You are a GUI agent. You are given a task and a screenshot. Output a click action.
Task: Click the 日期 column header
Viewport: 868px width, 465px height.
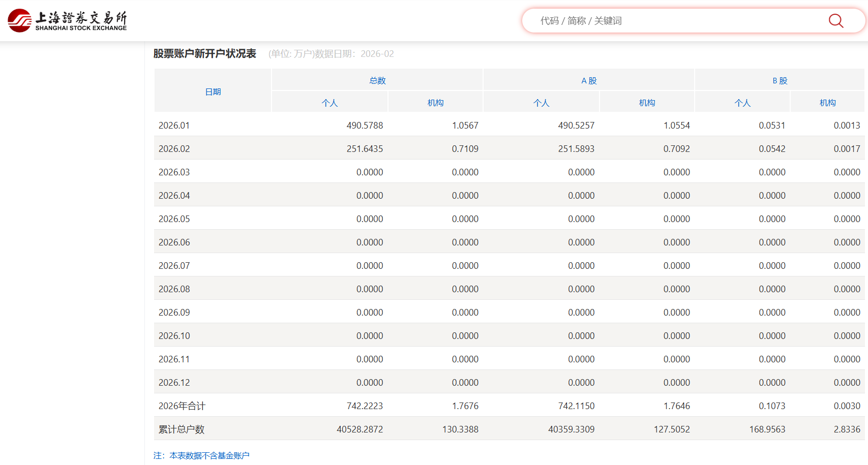tap(213, 92)
